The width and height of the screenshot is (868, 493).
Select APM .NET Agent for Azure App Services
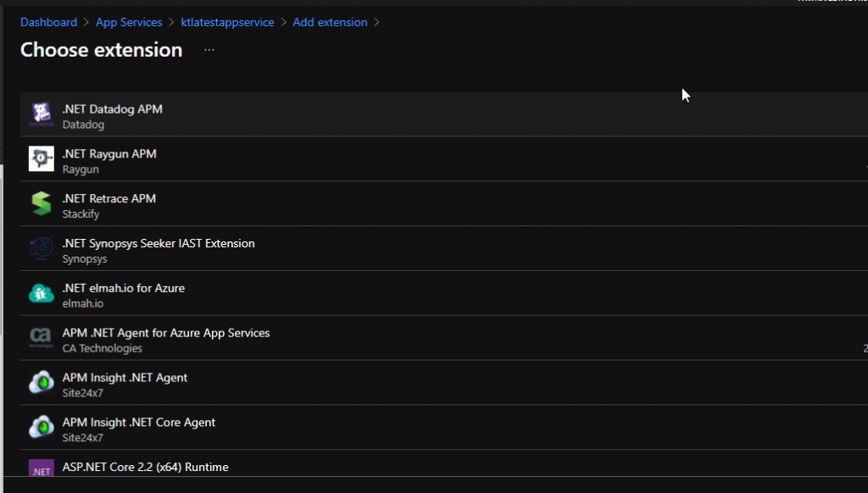[166, 333]
